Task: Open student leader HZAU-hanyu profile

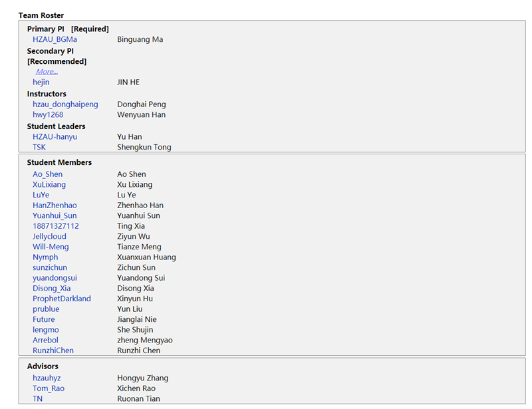Action: tap(55, 137)
